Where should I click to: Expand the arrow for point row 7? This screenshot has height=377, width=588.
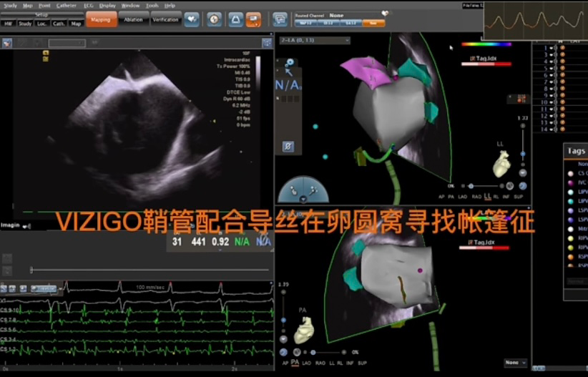(553, 82)
